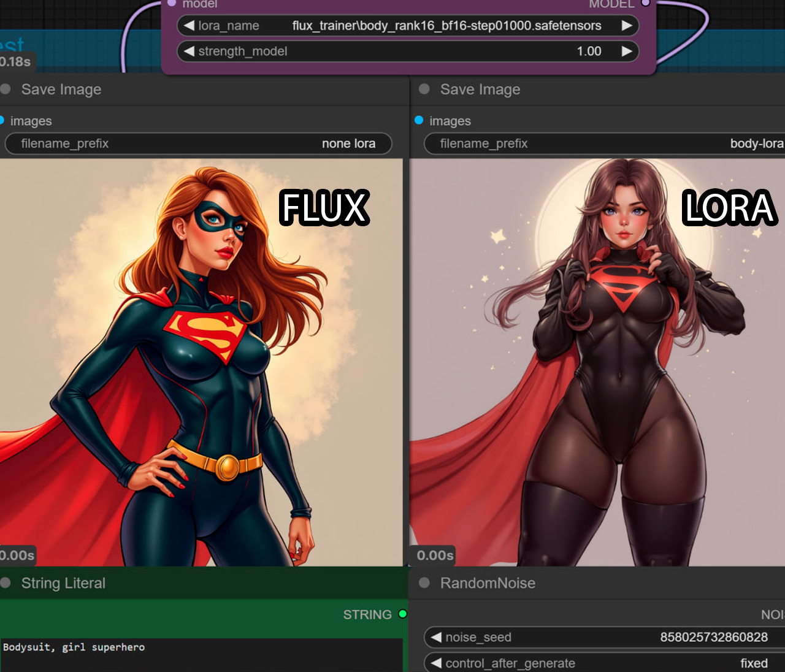Collapse the right Save Image node (body-lora)
This screenshot has width=785, height=672.
click(x=424, y=89)
